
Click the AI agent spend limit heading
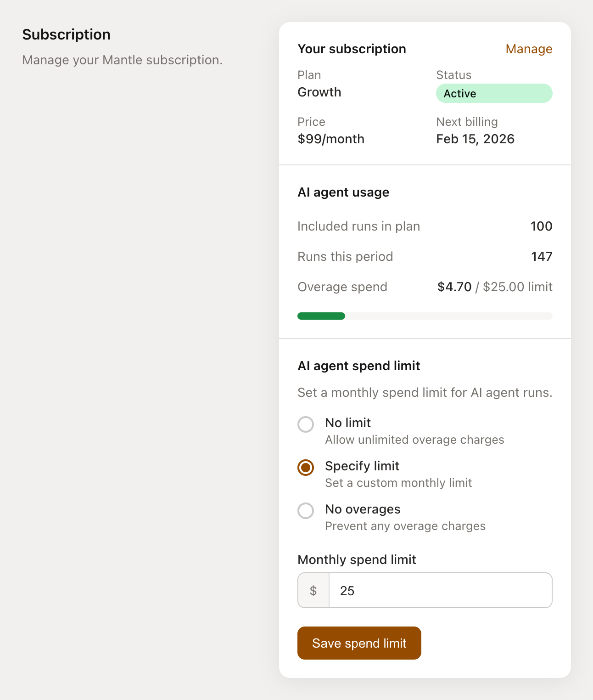359,366
